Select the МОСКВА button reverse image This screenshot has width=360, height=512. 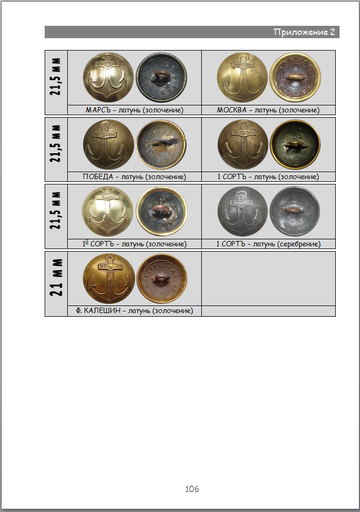295,77
